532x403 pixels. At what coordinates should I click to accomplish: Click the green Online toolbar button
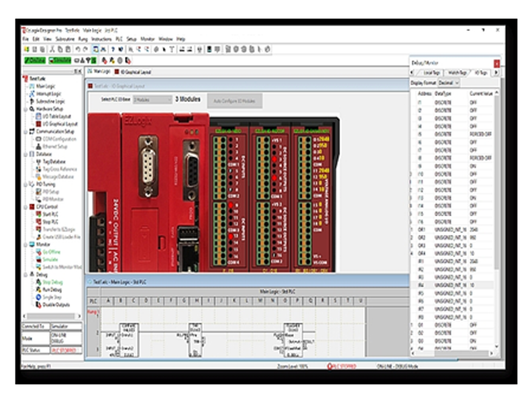coord(35,60)
